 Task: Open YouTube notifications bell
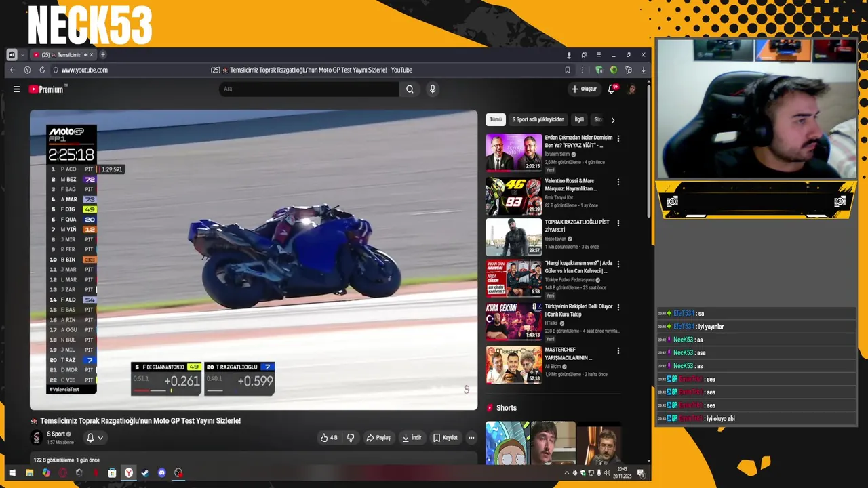(612, 89)
